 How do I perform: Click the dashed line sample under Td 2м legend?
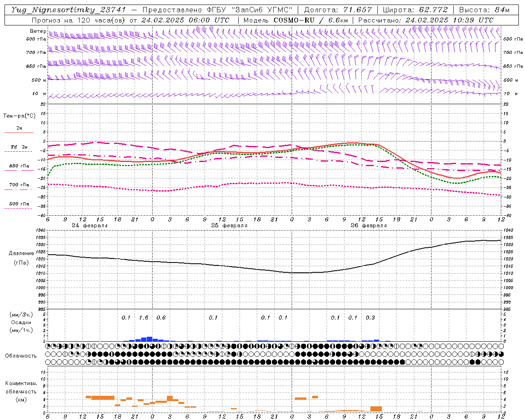tap(18, 151)
